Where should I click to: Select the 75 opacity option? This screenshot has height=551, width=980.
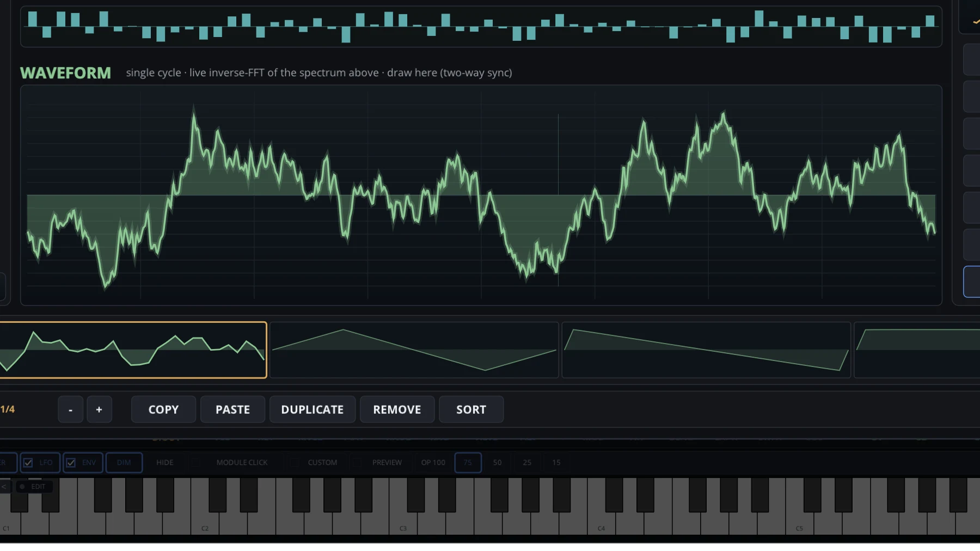468,463
